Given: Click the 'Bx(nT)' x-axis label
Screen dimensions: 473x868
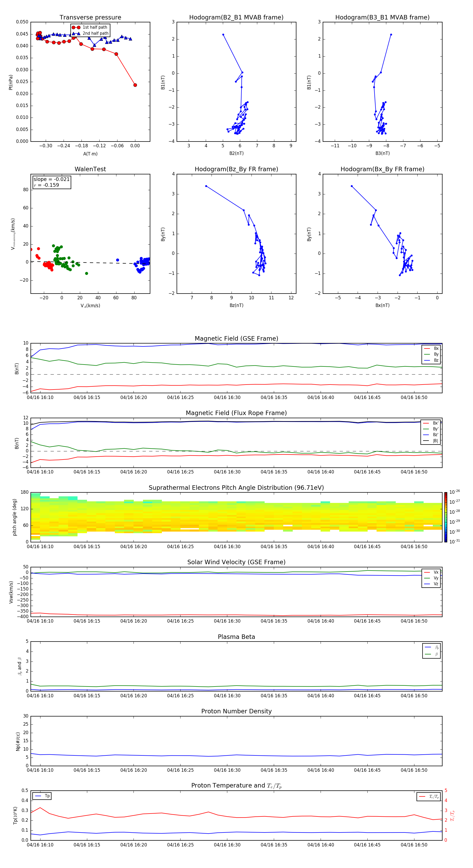Looking at the screenshot, I should [x=382, y=305].
